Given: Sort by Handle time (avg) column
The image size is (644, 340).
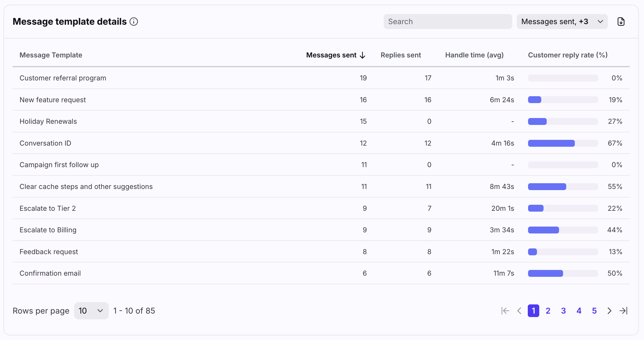Looking at the screenshot, I should [474, 55].
